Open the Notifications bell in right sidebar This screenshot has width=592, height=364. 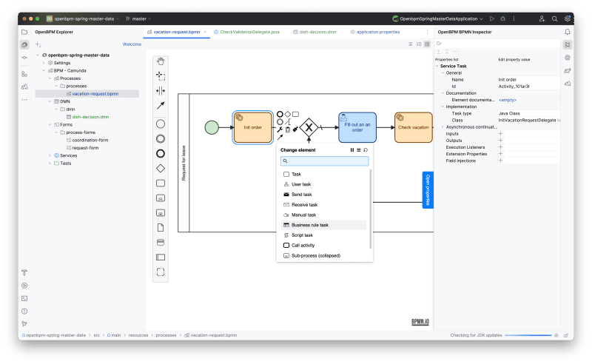click(x=568, y=32)
